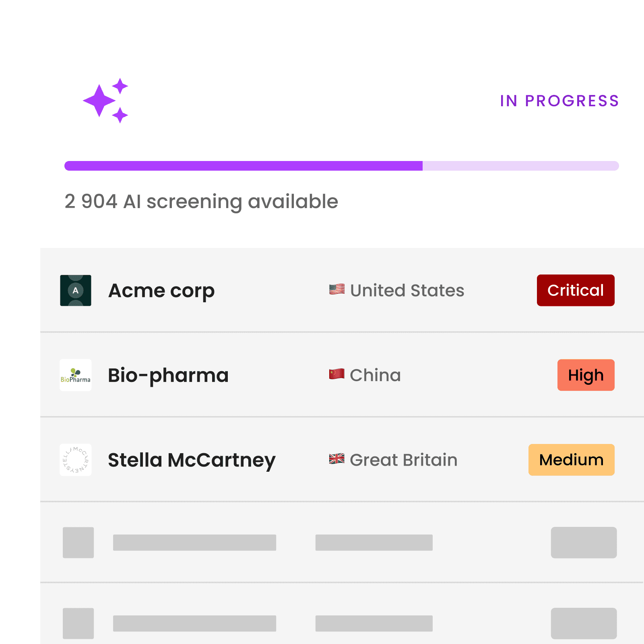The image size is (644, 644).
Task: Click the Great Britain country label
Action: (404, 460)
